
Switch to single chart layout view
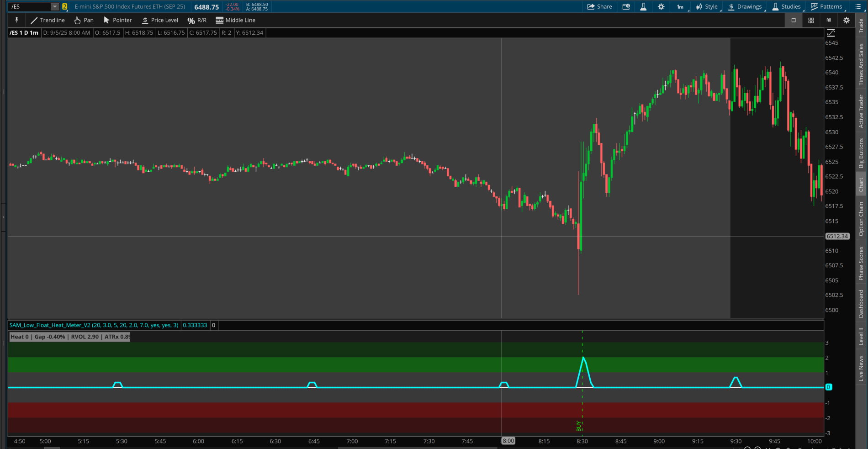794,20
